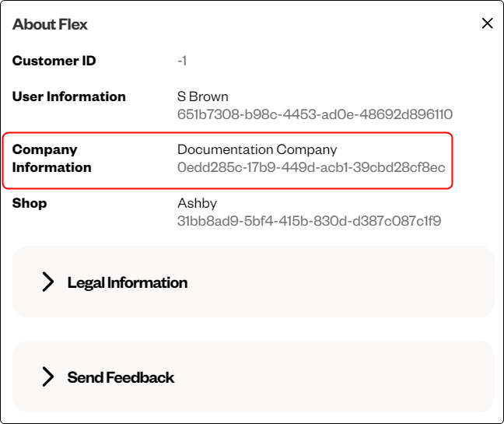Click the Send Feedback panel background
Viewport: 504px width, 424px height.
[350, 377]
